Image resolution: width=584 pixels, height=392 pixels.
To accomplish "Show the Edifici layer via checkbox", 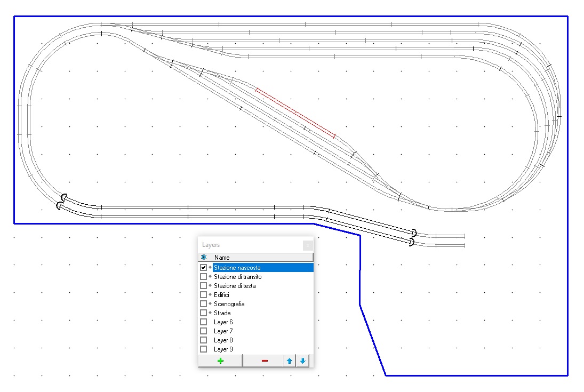I will click(203, 295).
